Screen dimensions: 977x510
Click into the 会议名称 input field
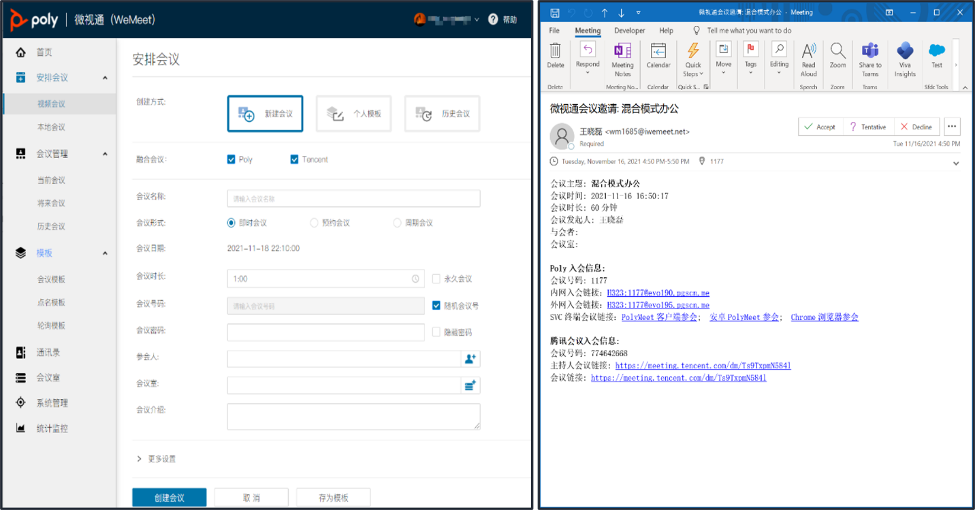tap(353, 199)
